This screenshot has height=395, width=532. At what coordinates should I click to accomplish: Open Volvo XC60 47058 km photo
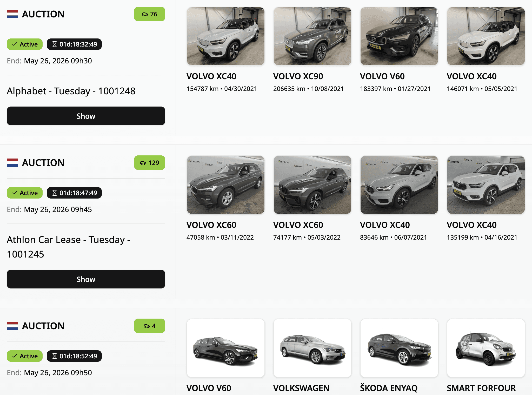click(x=226, y=185)
